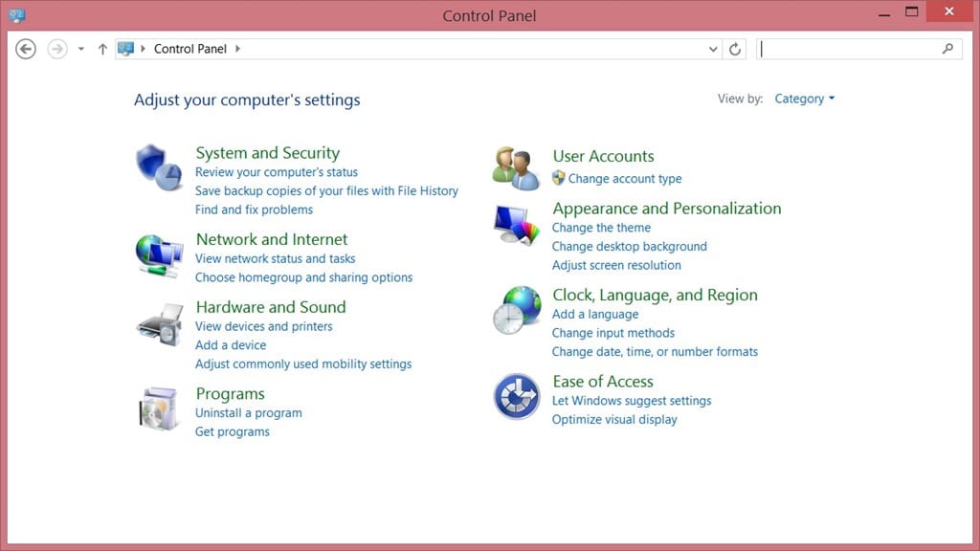Open the Hardware and Sound printer icon
980x551 pixels.
click(x=160, y=324)
